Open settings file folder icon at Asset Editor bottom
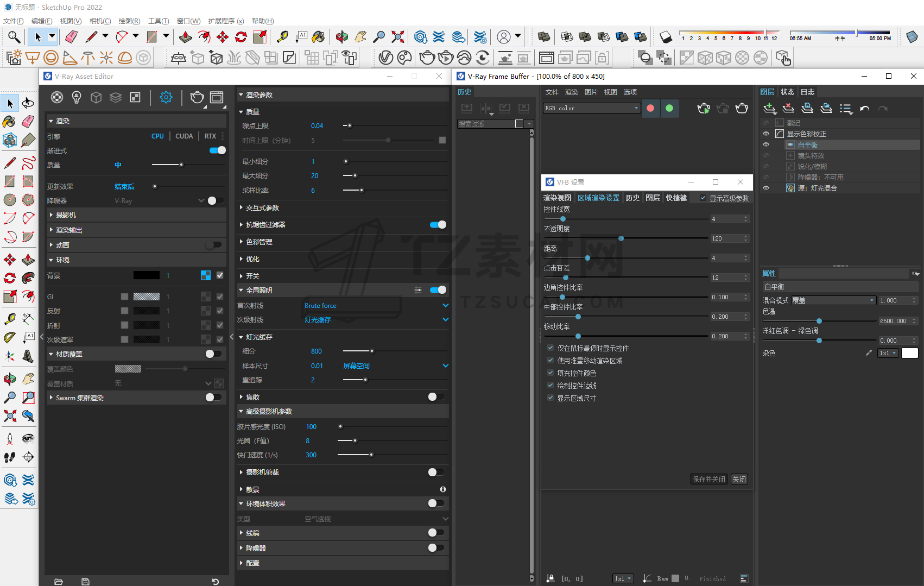924x586 pixels. (59, 582)
